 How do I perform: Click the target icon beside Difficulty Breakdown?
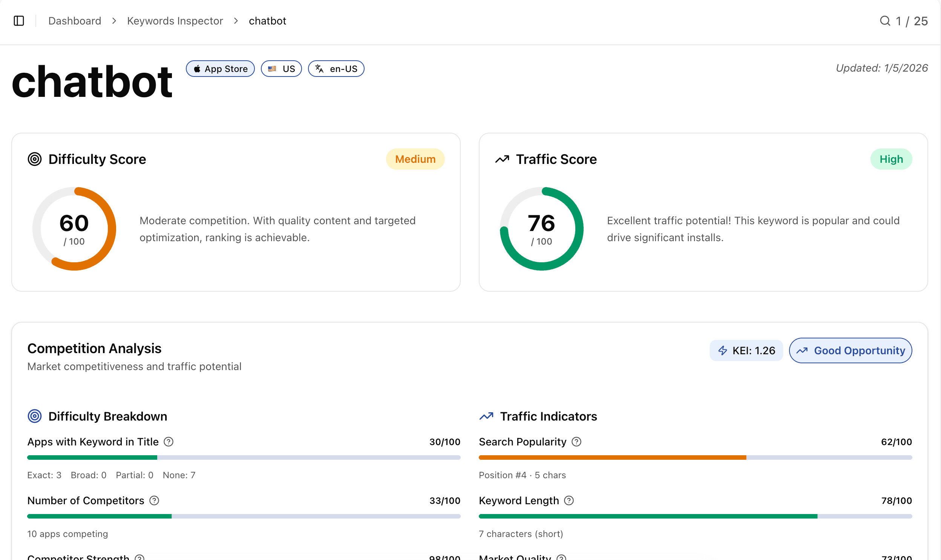[34, 416]
